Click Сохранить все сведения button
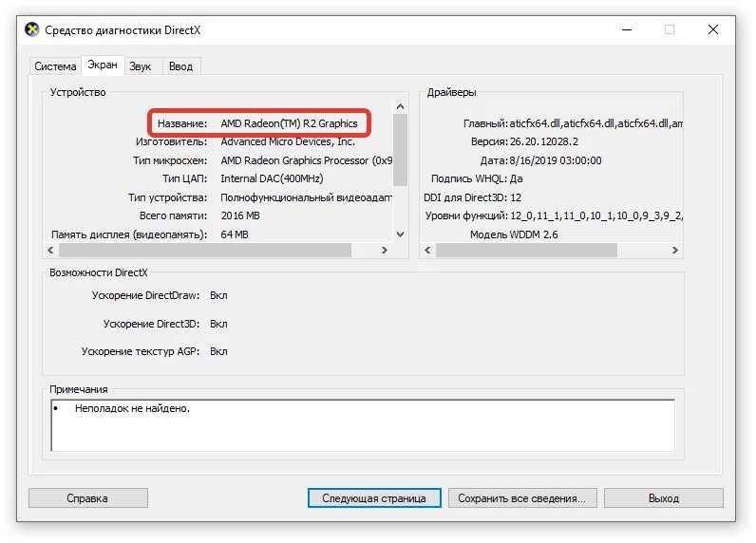Screen dimensions: 756x543 tap(522, 498)
